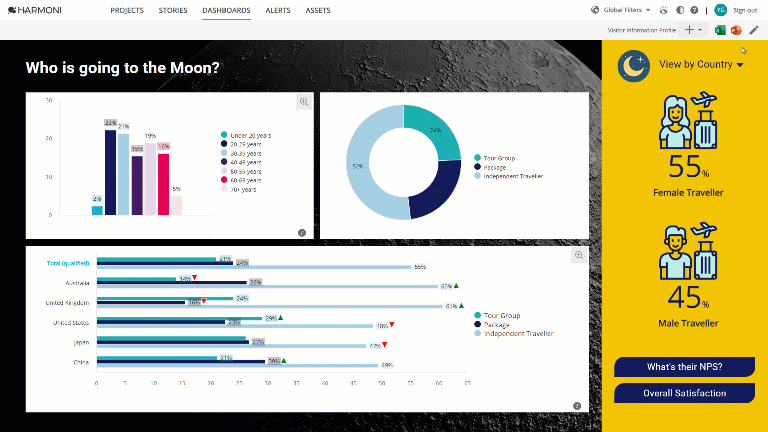The image size is (768, 432).
Task: Open the help question mark icon
Action: pyautogui.click(x=694, y=10)
